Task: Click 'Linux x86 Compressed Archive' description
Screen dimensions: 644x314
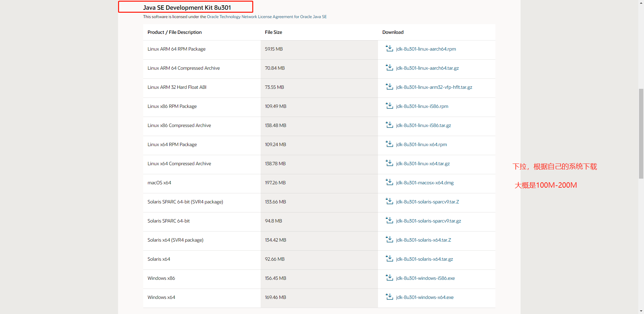Action: (x=179, y=125)
